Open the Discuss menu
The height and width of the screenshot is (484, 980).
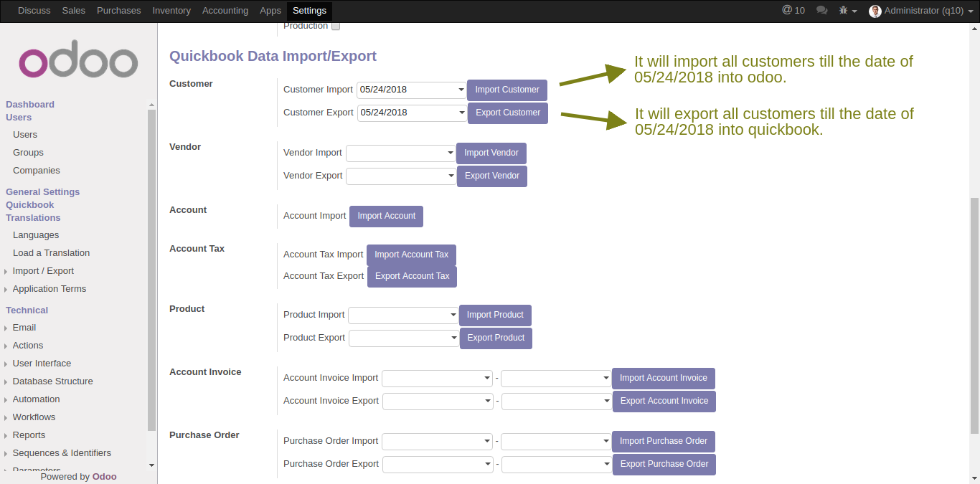tap(34, 11)
